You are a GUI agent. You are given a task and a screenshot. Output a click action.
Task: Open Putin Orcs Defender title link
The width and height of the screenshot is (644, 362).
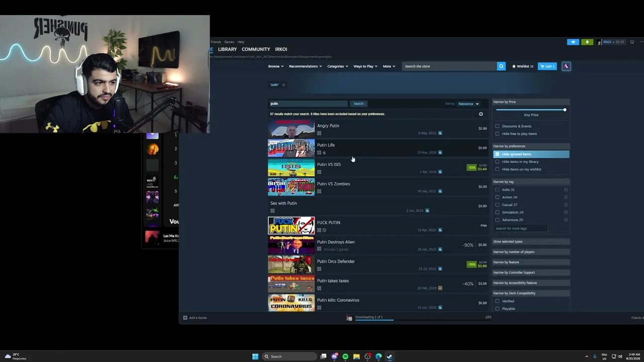[336, 261]
